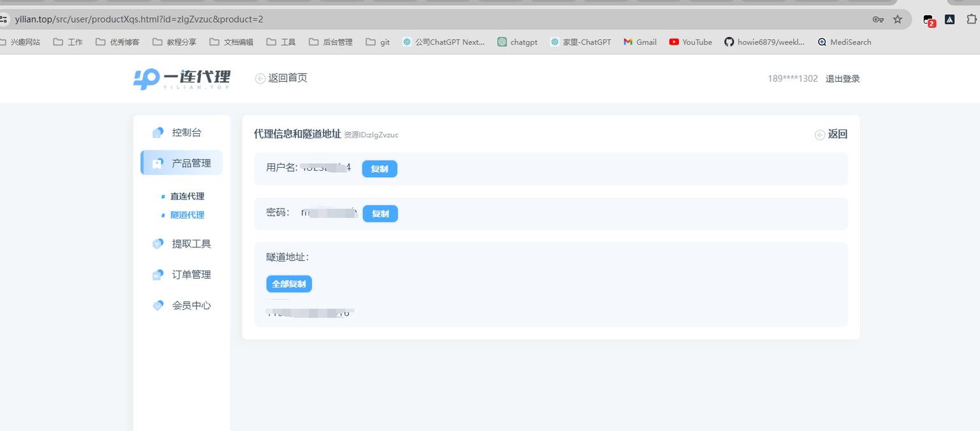Click the 产品管理 sidebar icon

coord(158,163)
